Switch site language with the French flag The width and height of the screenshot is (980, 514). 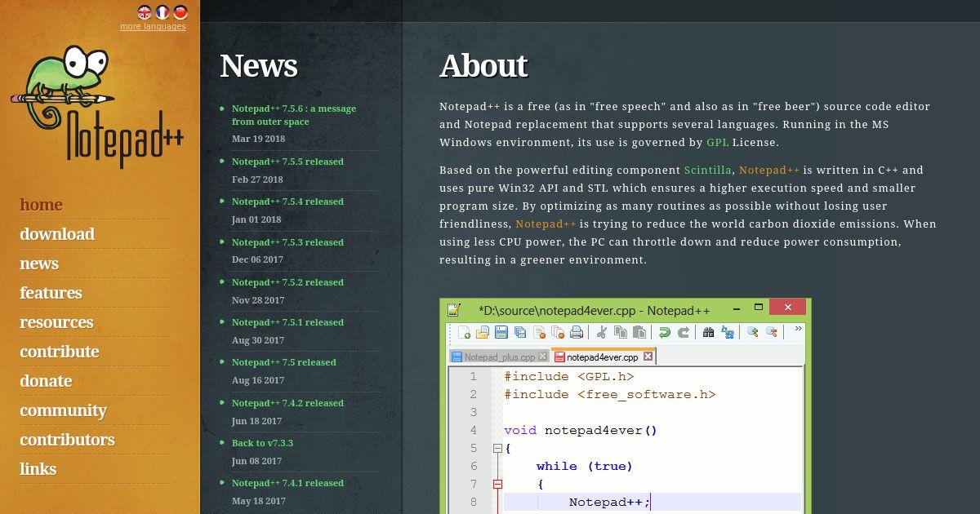[x=163, y=12]
